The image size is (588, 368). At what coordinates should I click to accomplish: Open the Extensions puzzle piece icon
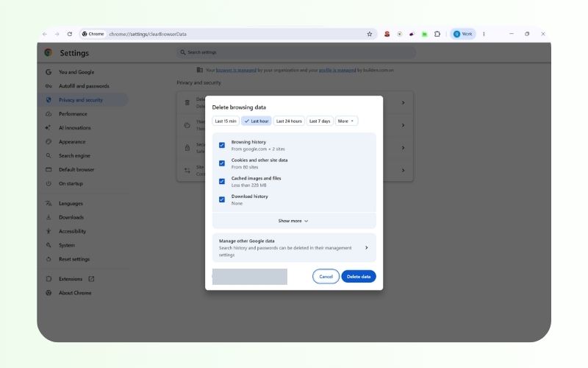(x=437, y=34)
